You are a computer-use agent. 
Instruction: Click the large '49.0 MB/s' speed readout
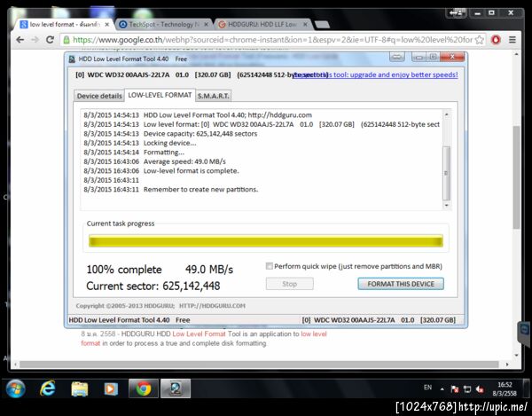click(x=209, y=270)
